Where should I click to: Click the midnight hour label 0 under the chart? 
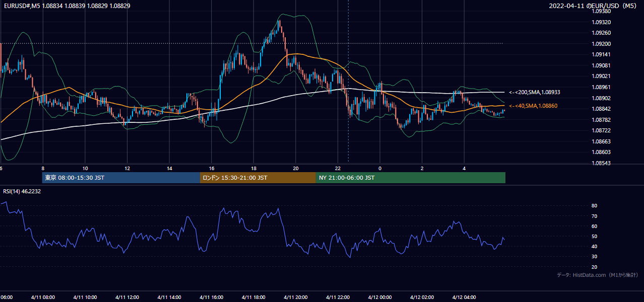click(380, 169)
